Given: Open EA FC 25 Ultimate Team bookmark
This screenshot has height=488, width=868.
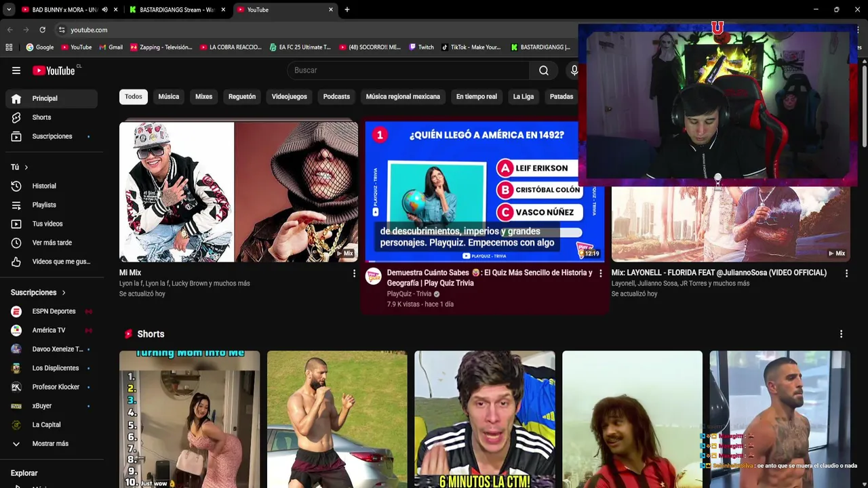Looking at the screenshot, I should click(300, 47).
